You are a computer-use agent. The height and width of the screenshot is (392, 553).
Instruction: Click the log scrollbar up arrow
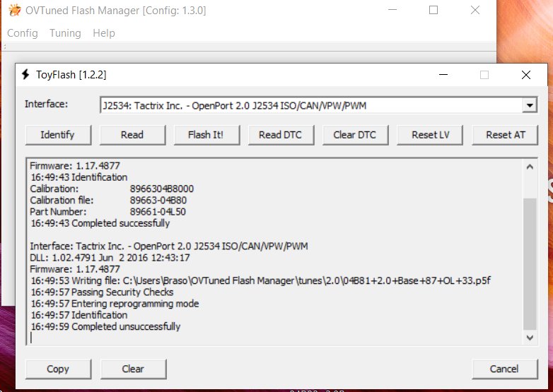(x=530, y=167)
